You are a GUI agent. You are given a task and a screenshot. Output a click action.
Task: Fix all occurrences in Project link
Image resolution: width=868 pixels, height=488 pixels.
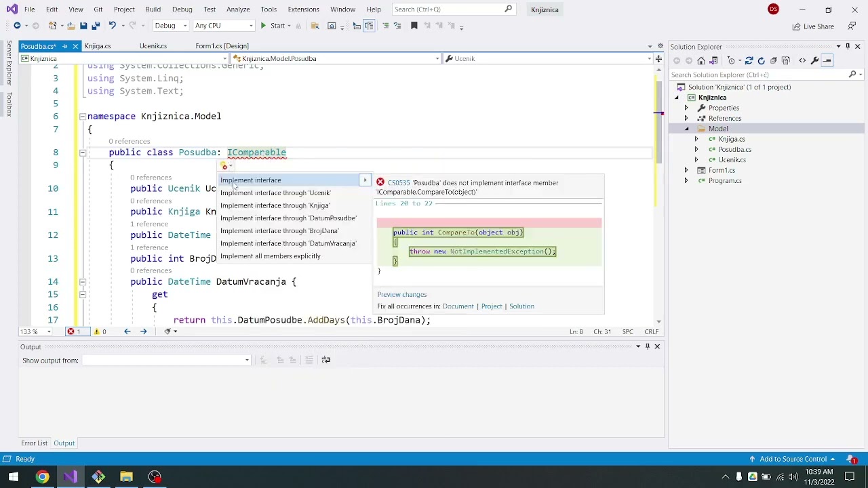[492, 306]
